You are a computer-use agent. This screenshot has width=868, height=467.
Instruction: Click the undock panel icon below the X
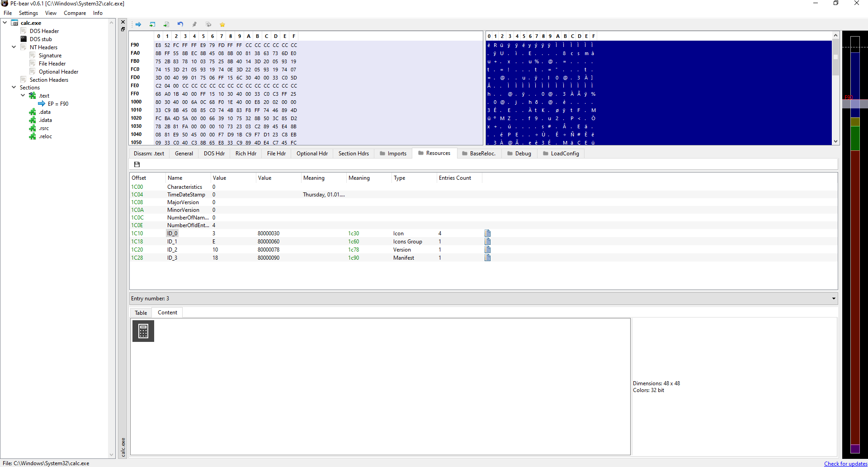[x=123, y=29]
